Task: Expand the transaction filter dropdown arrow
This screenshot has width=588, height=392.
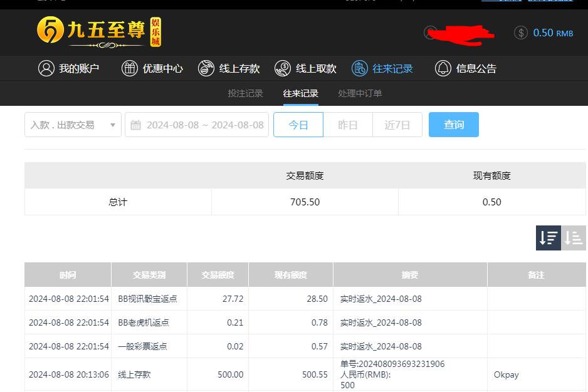Action: click(113, 125)
